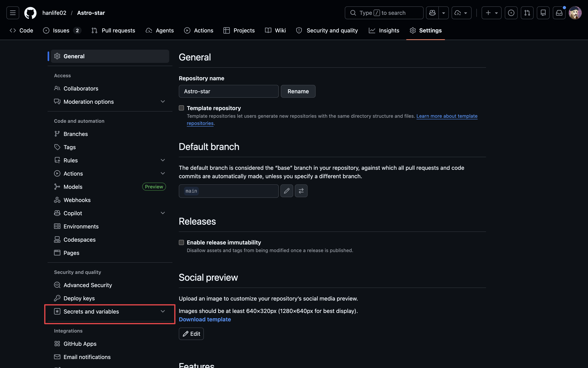Viewport: 588px width, 368px height.
Task: Open the issues icon in header
Action: (511, 13)
